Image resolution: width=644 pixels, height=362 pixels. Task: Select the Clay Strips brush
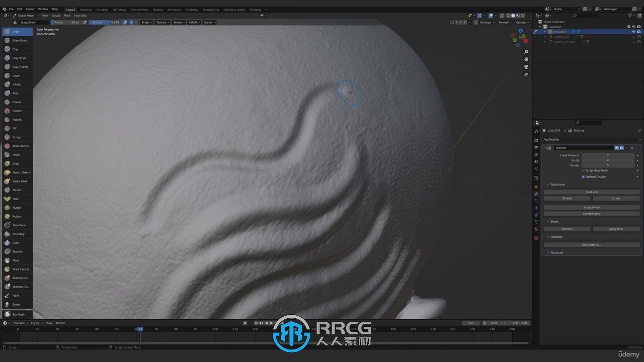coord(18,58)
